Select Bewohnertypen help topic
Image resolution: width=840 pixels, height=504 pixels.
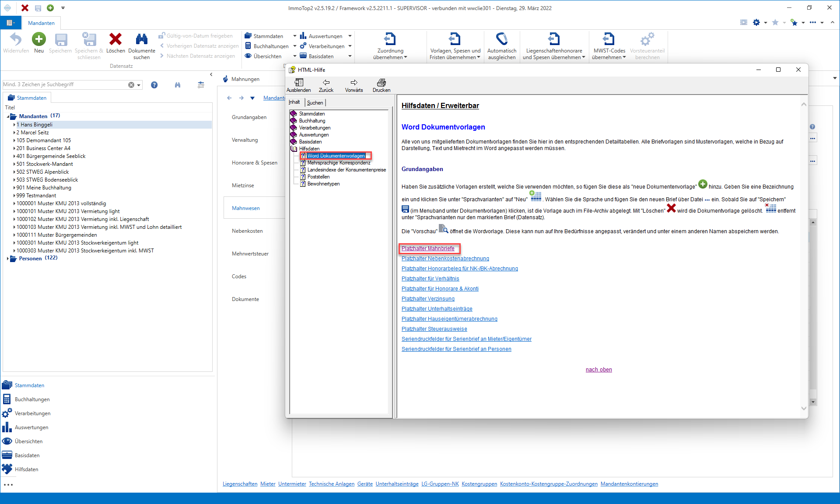tap(323, 184)
